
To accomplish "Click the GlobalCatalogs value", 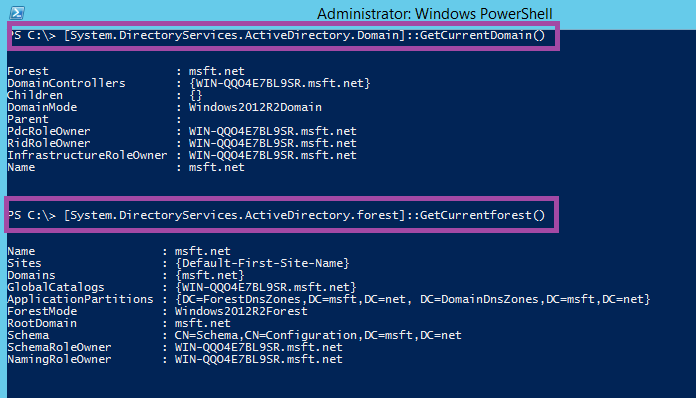I will pos(265,287).
